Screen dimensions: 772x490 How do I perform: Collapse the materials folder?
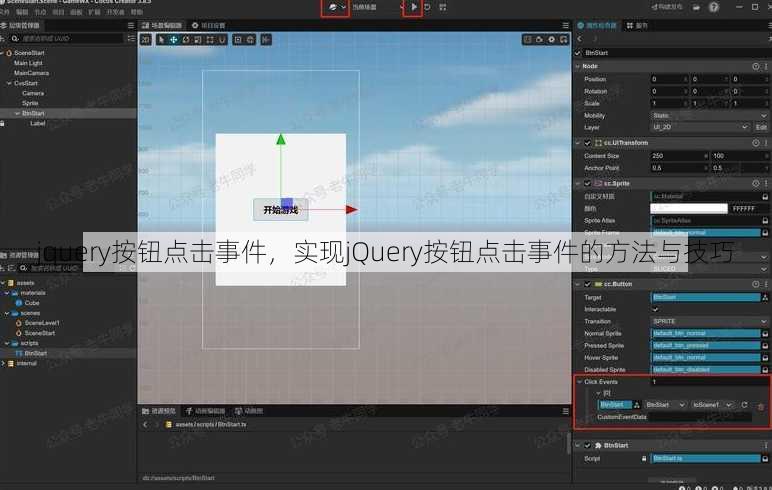(x=7, y=293)
